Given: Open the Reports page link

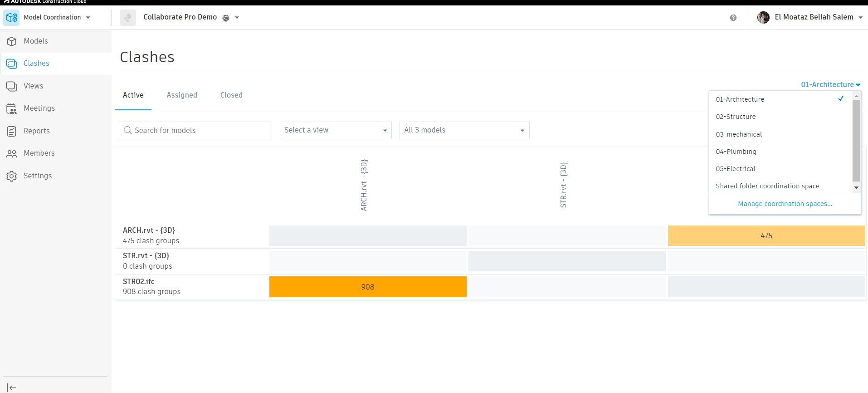Looking at the screenshot, I should coord(37,131).
